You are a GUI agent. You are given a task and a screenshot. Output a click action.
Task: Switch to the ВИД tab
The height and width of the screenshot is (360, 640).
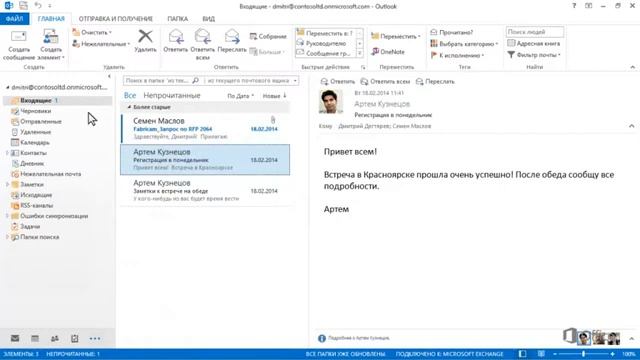[x=209, y=19]
